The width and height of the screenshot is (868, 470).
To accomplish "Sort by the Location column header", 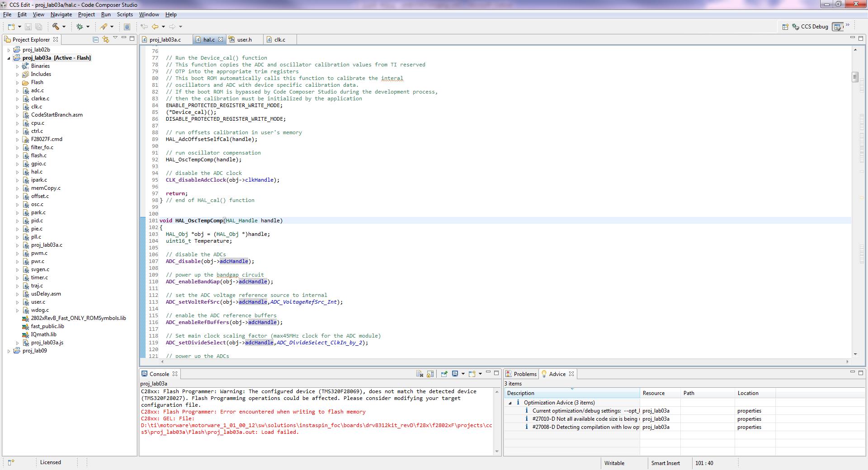I will pos(755,393).
